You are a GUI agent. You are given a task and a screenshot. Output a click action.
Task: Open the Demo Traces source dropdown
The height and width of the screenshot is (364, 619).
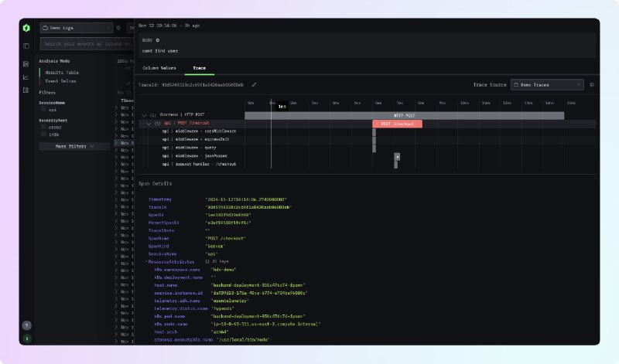point(548,84)
